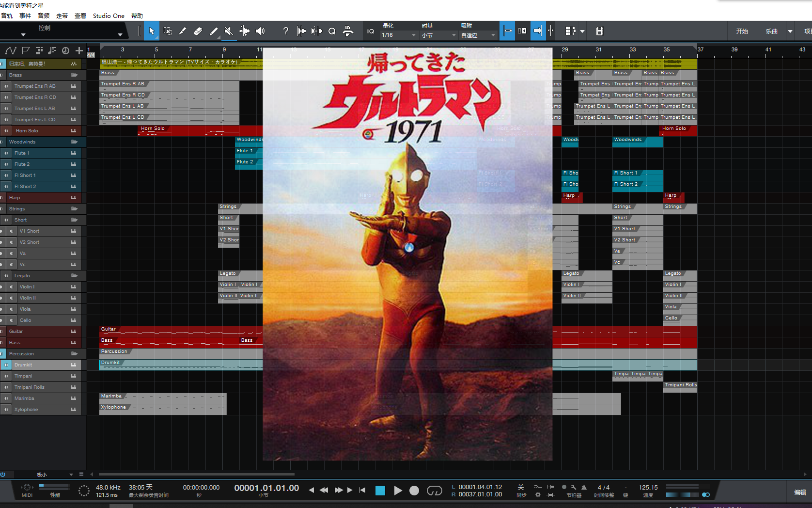Mute the Marimba track
812x508 pixels.
pos(6,398)
